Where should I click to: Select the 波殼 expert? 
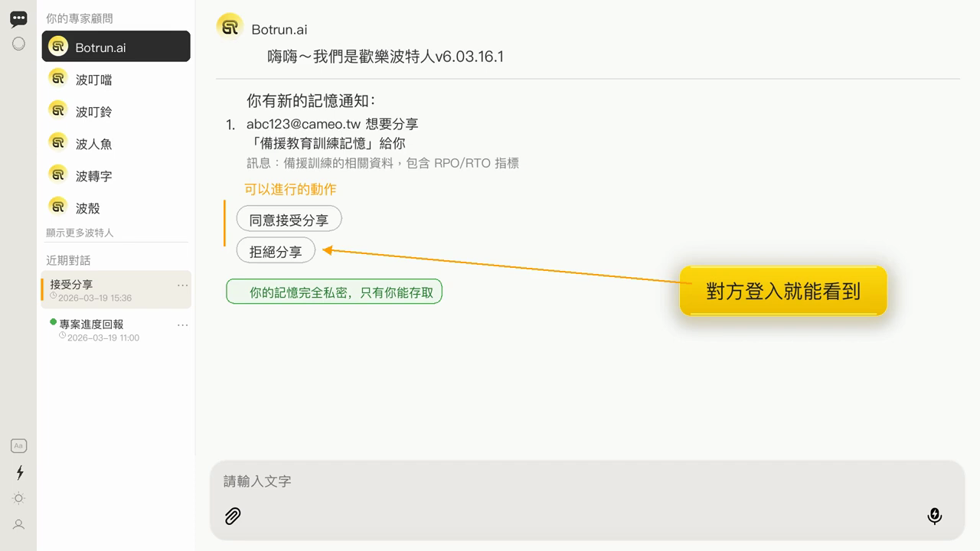[116, 207]
